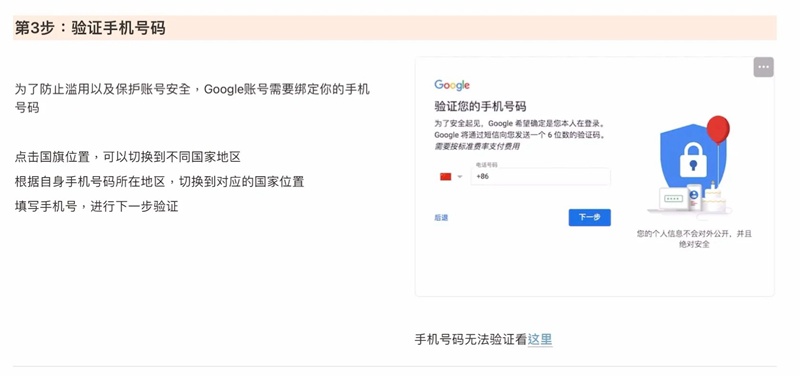Screen dimensions: 800x376
Task: Click the text 手机号码无法验证看
Action: [471, 339]
